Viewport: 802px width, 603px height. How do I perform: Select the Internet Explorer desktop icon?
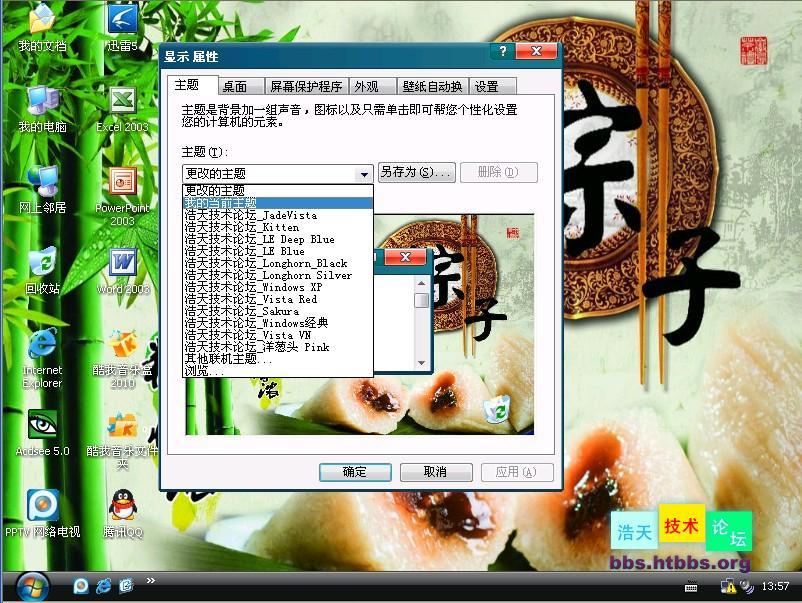tap(42, 358)
